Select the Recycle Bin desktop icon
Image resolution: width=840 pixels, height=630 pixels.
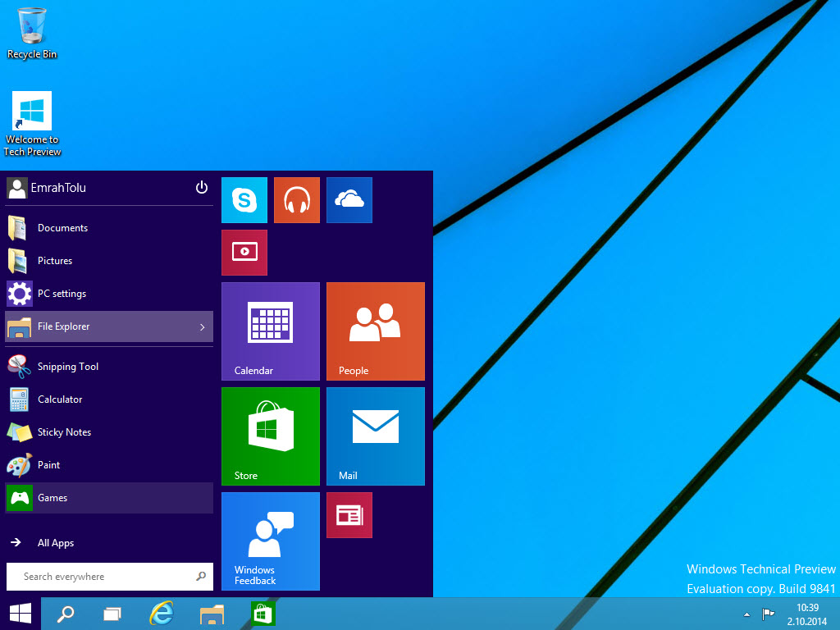(32, 33)
